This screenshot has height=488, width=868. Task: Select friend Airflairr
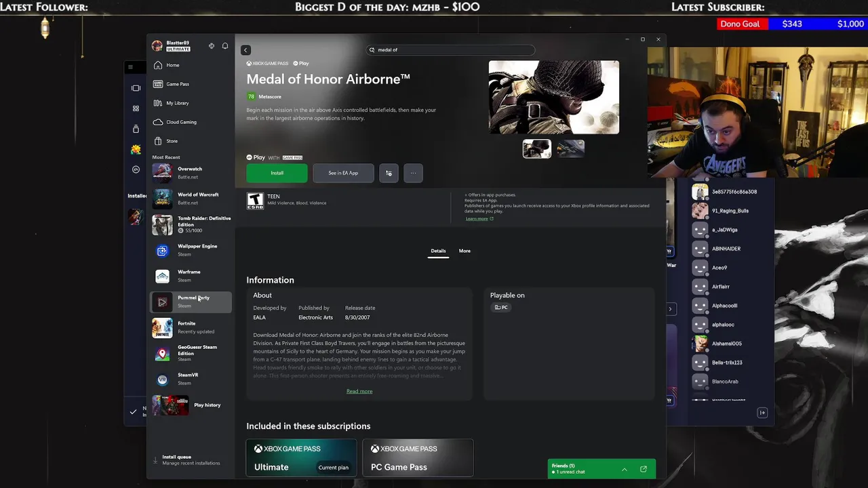click(x=719, y=287)
